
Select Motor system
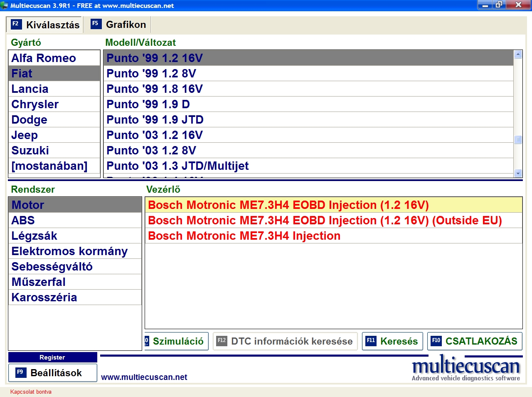(75, 205)
